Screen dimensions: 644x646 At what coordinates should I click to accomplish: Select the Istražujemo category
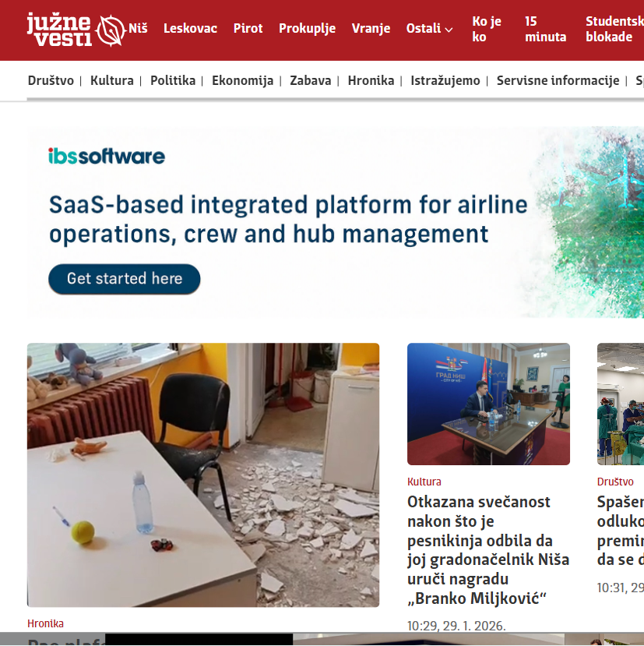click(x=445, y=80)
